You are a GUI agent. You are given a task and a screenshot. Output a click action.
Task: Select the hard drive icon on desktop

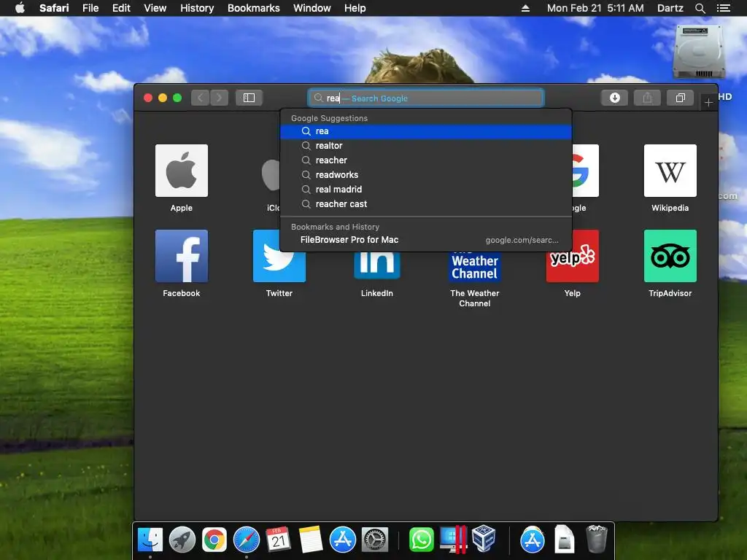click(x=698, y=52)
